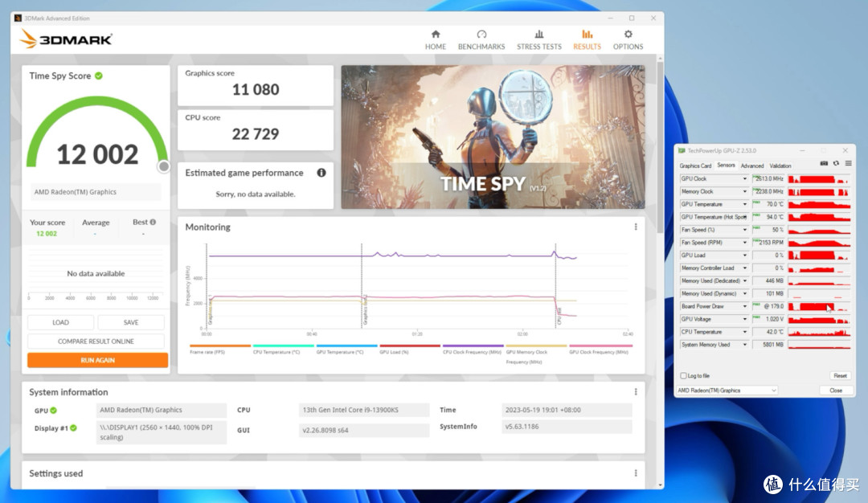Click COMPARE RESULT ONLINE
The width and height of the screenshot is (868, 503).
point(96,341)
